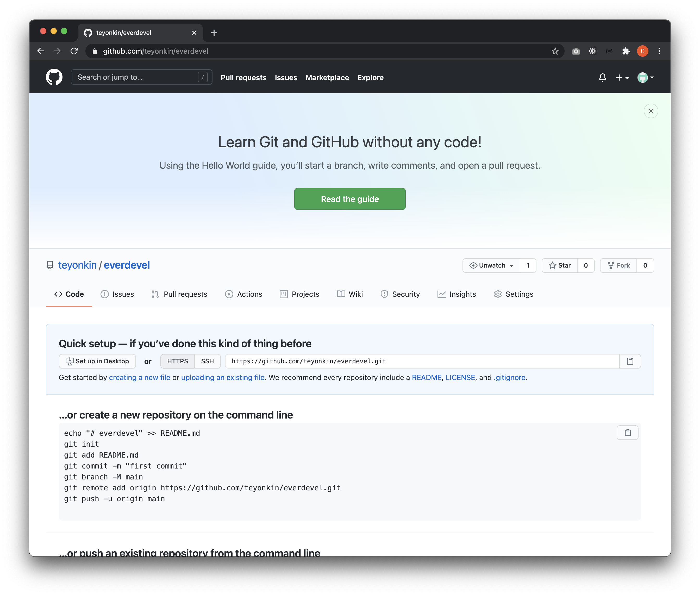This screenshot has width=700, height=595.
Task: Open Pull requests in top navigation
Action: (243, 78)
